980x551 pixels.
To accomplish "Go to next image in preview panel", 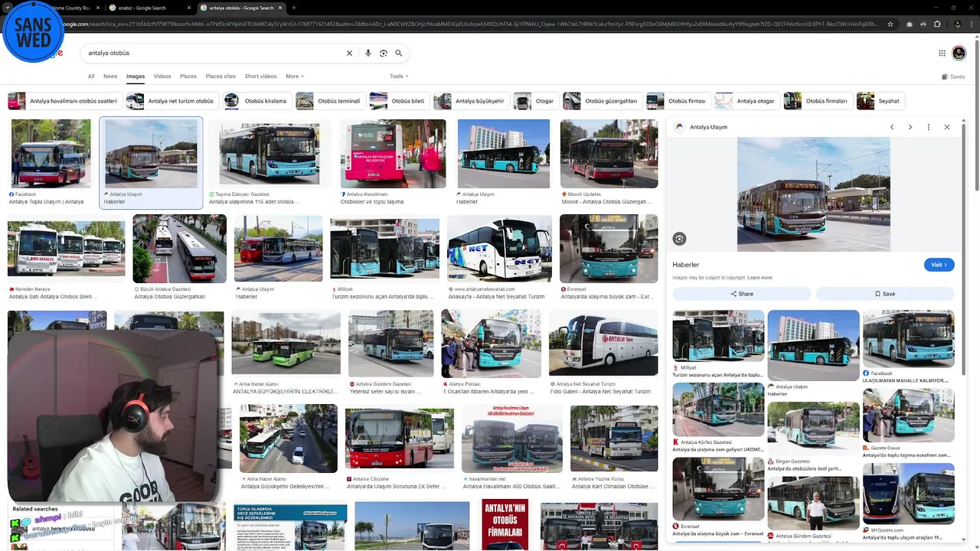I will pyautogui.click(x=910, y=127).
